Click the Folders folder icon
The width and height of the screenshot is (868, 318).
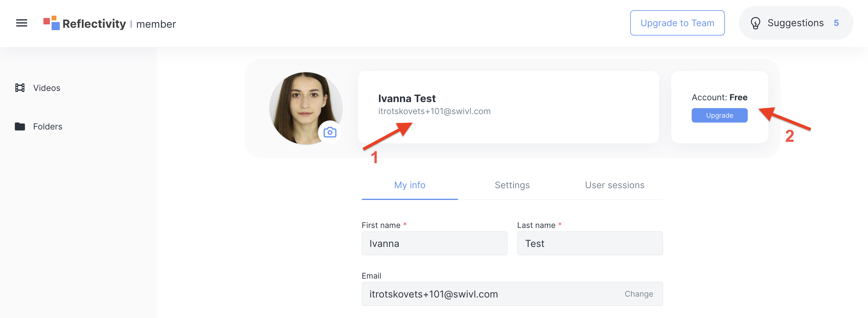coord(20,126)
